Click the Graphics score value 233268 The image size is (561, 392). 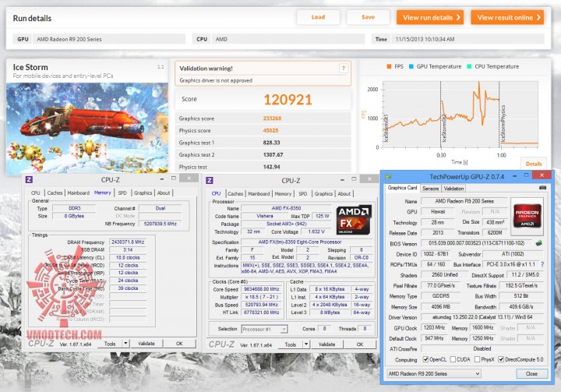coord(272,118)
